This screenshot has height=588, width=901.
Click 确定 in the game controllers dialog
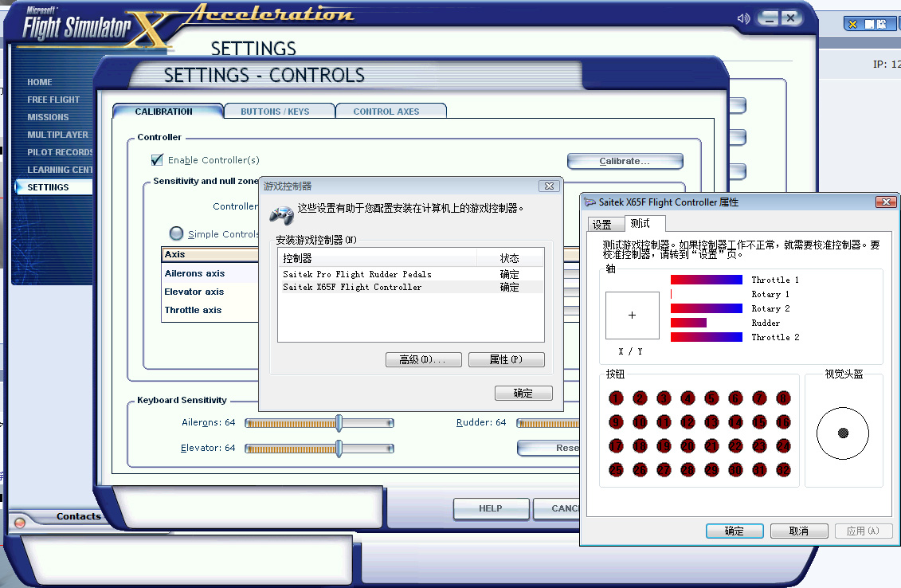pos(523,393)
